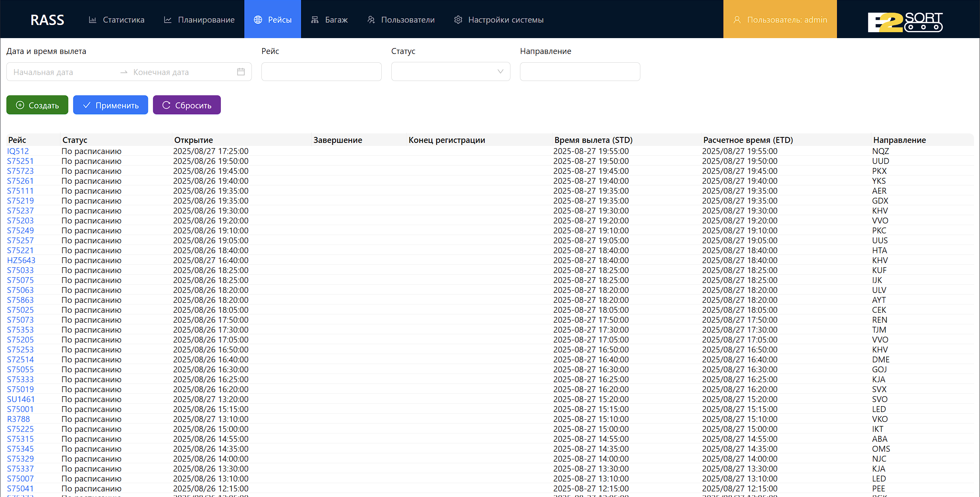Click the calendar icon in date range field
Screen dimensions: 980x497
[241, 72]
